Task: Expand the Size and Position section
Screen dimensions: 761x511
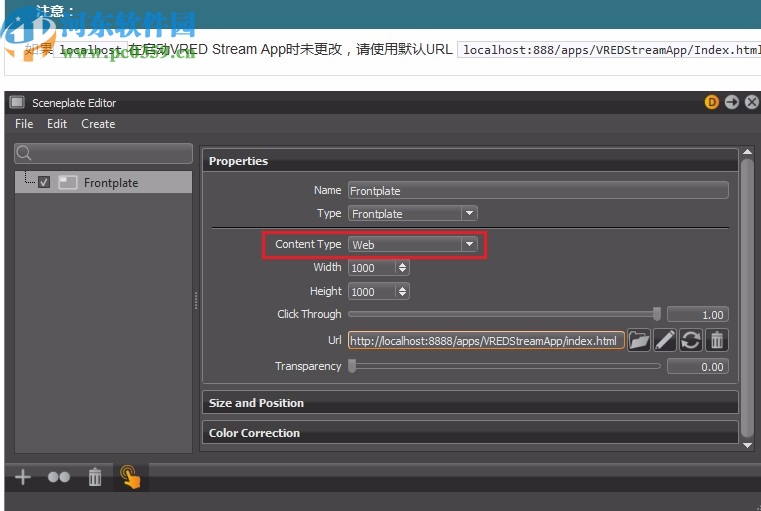Action: click(470, 403)
